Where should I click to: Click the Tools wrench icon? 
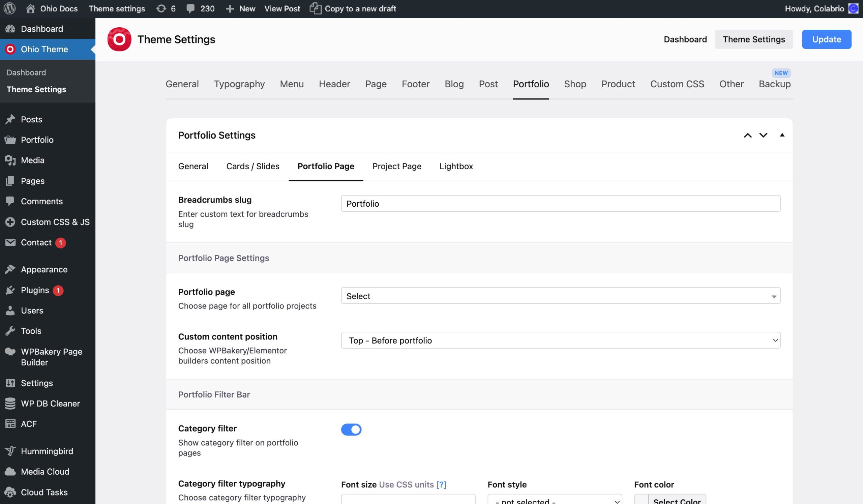[10, 331]
